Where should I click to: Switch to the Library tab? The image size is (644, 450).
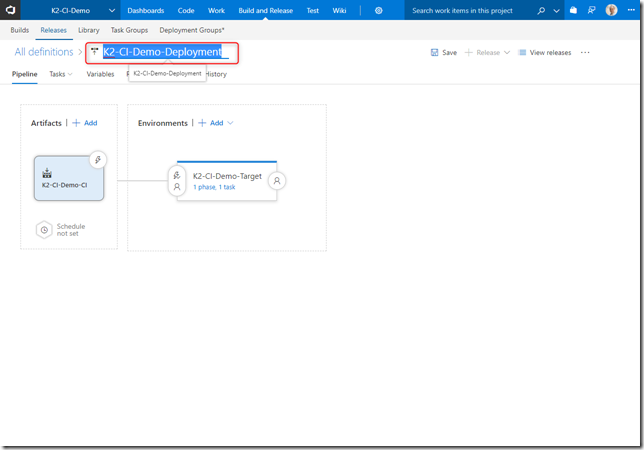click(89, 30)
